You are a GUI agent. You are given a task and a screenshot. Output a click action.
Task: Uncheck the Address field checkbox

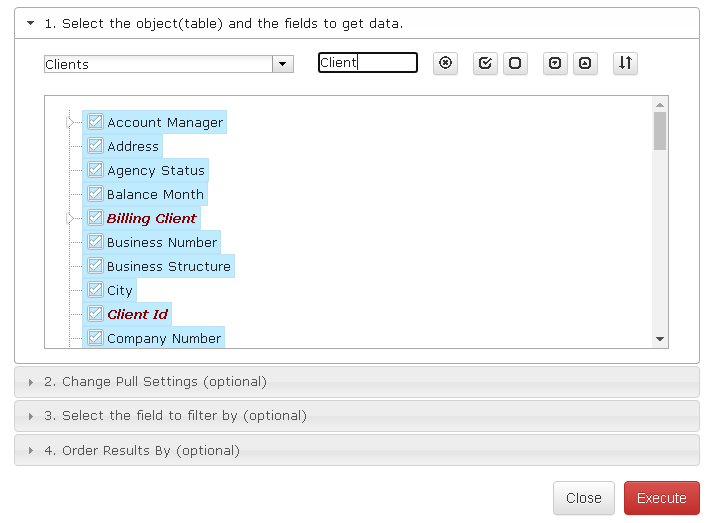coord(95,146)
